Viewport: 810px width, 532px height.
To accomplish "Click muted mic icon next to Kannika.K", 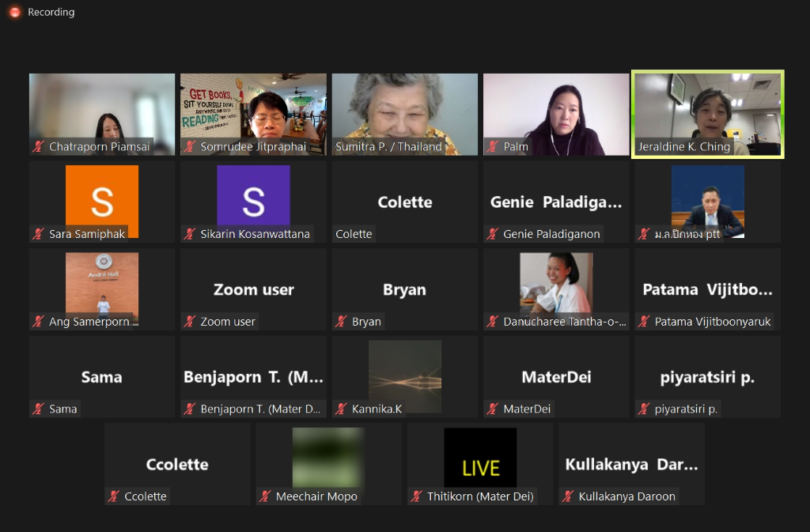I will click(341, 409).
